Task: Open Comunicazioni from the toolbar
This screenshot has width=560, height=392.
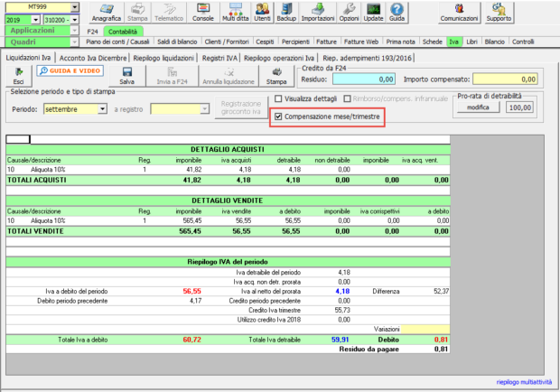Action: coord(459,12)
